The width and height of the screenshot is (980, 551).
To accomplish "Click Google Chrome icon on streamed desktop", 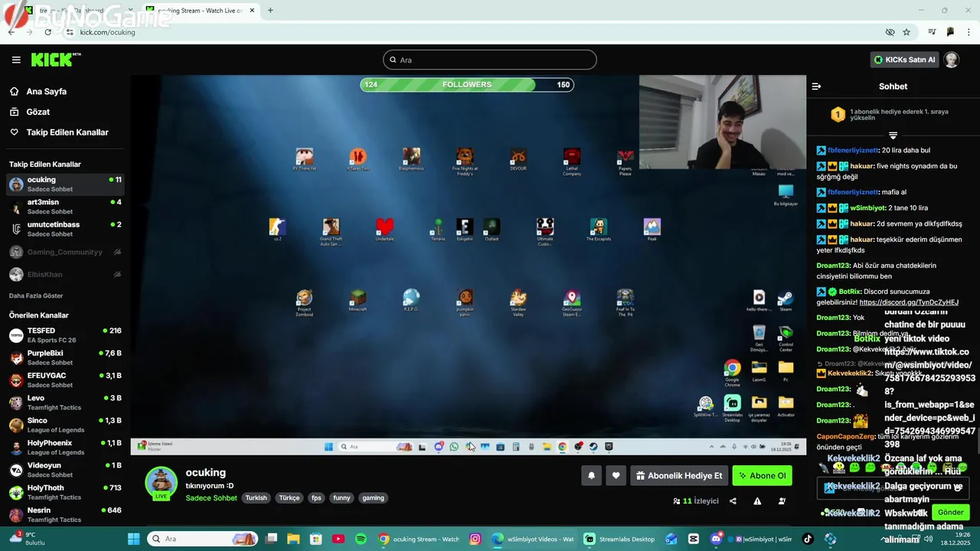I will coord(733,373).
